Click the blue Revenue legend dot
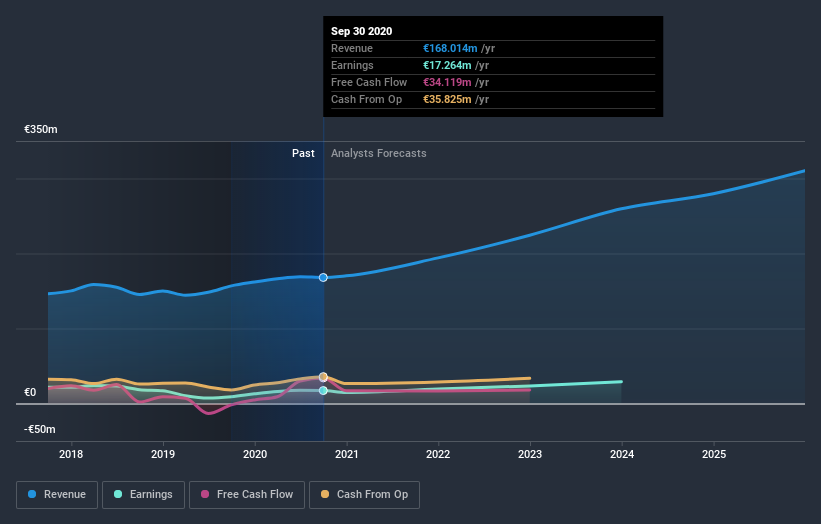The height and width of the screenshot is (524, 821). [x=32, y=494]
